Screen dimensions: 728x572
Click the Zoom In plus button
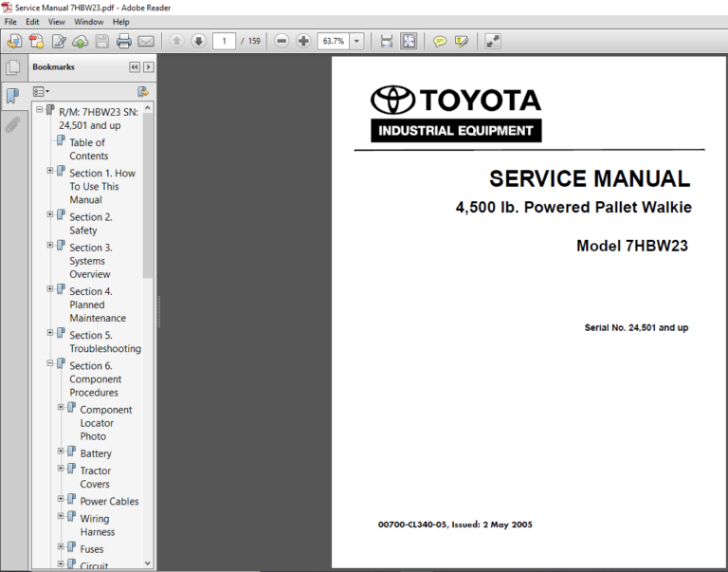(x=303, y=41)
